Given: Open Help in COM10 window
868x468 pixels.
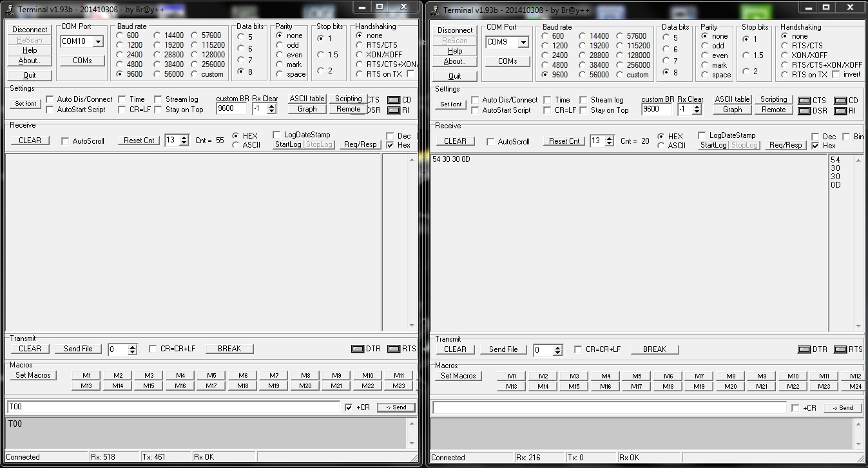Looking at the screenshot, I should [x=30, y=50].
